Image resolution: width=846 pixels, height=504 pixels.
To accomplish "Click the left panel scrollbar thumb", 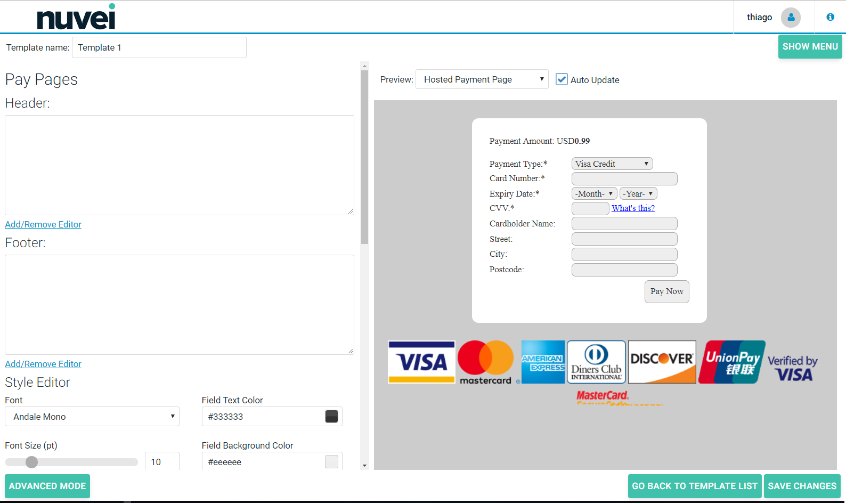I will click(x=364, y=157).
